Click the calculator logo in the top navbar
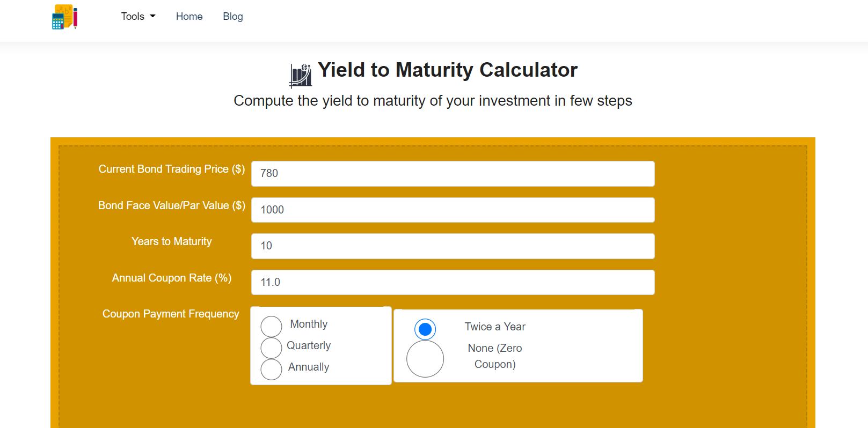This screenshot has width=868, height=428. (x=64, y=17)
